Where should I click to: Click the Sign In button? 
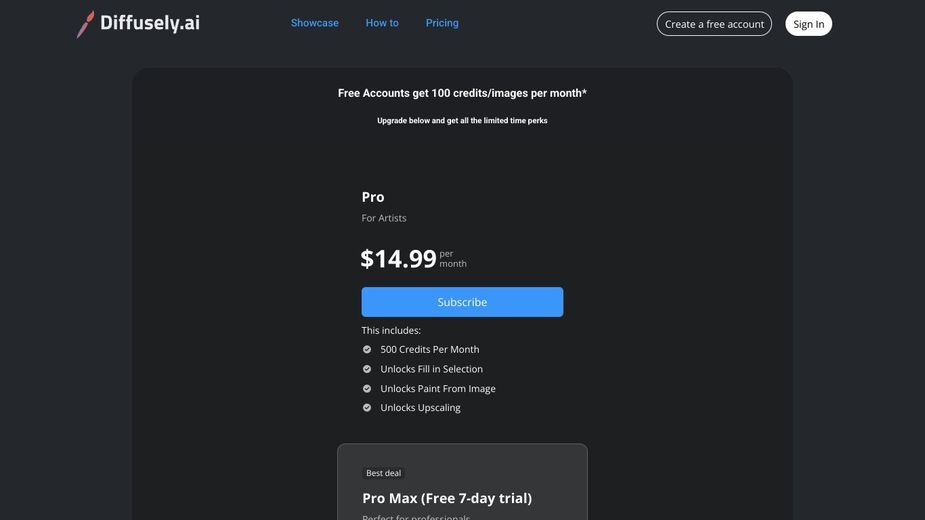coord(808,24)
